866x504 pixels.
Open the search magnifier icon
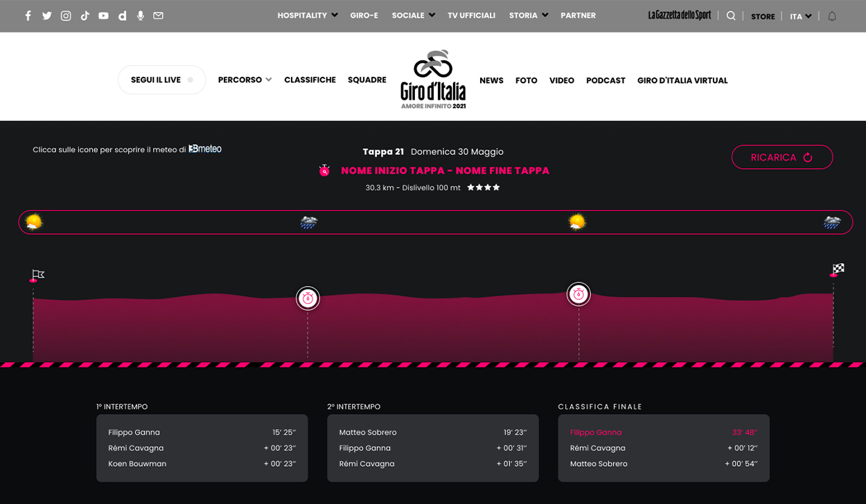coord(731,16)
